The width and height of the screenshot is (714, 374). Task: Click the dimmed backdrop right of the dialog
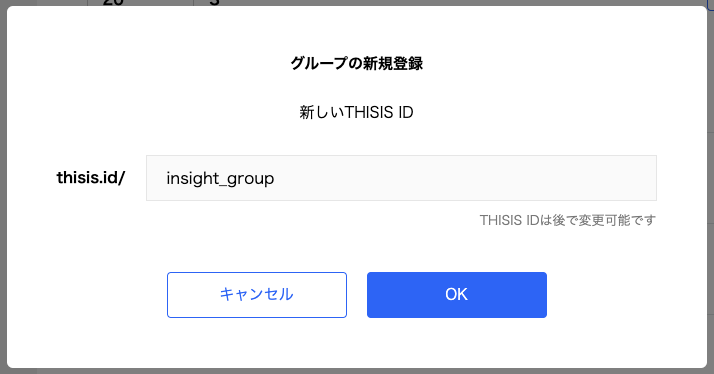711,187
